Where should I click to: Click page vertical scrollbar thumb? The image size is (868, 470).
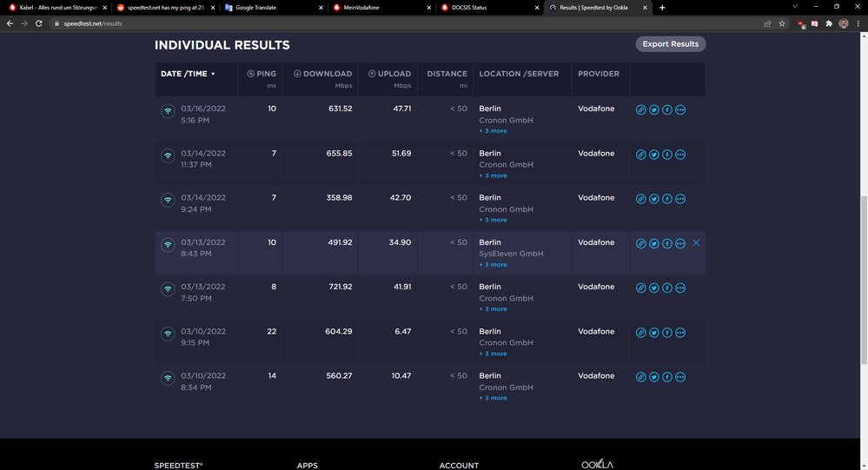pyautogui.click(x=864, y=280)
